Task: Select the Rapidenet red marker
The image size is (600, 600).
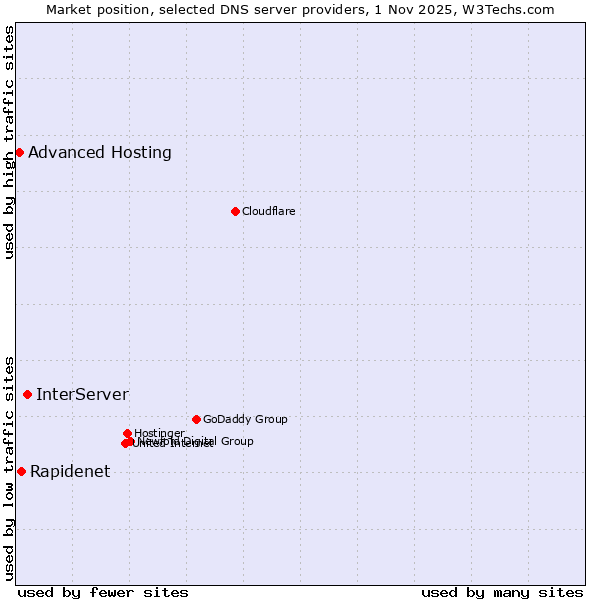Action: coord(21,471)
